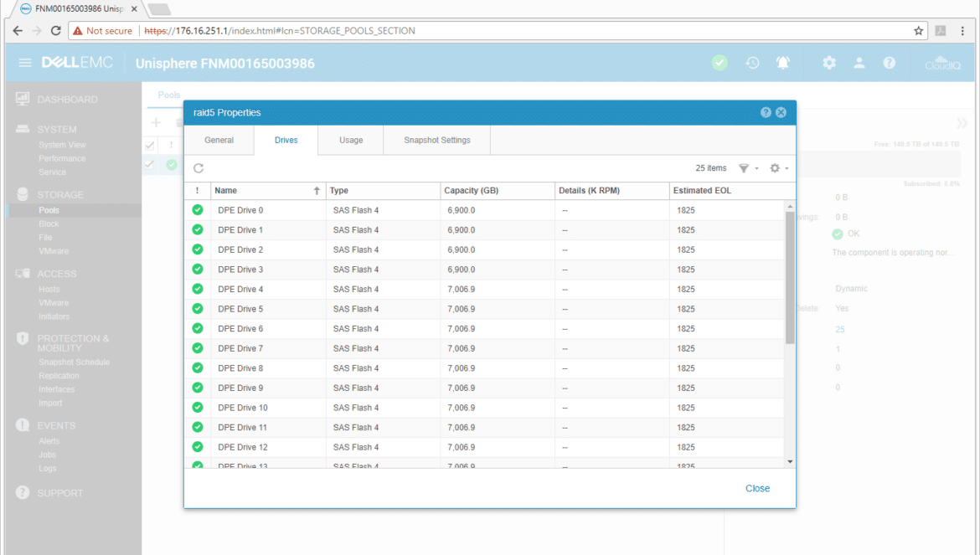Click the scroll down arrow of drives list
The height and width of the screenshot is (555, 980).
(790, 462)
